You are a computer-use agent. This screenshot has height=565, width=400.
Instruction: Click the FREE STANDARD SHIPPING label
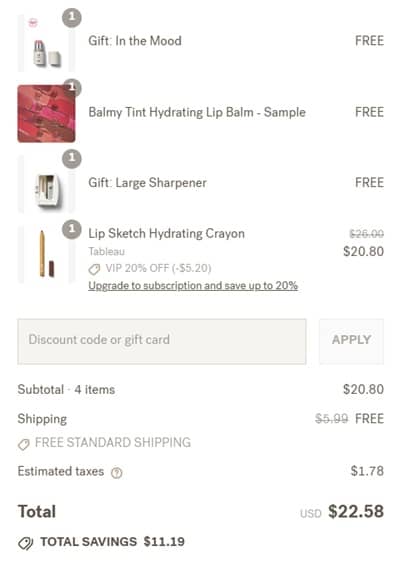[x=113, y=442]
